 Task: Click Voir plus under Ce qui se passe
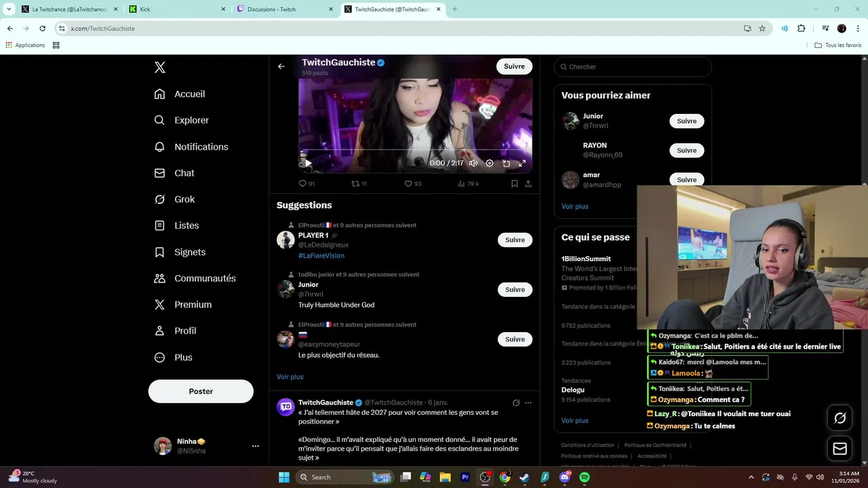point(574,420)
